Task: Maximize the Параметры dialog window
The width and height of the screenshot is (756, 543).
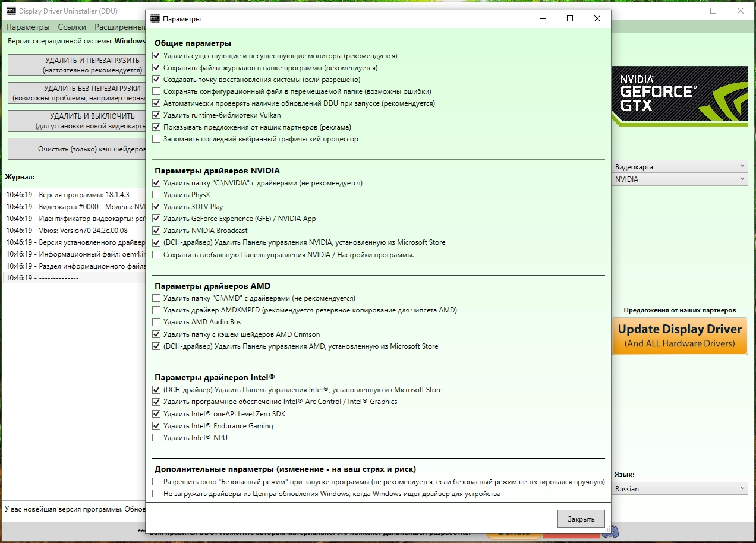Action: pos(570,19)
